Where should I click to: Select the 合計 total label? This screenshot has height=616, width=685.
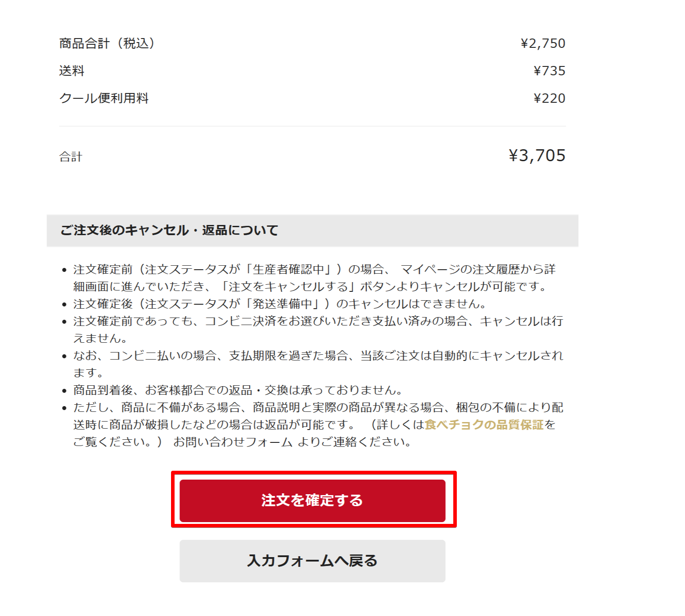[x=70, y=157]
